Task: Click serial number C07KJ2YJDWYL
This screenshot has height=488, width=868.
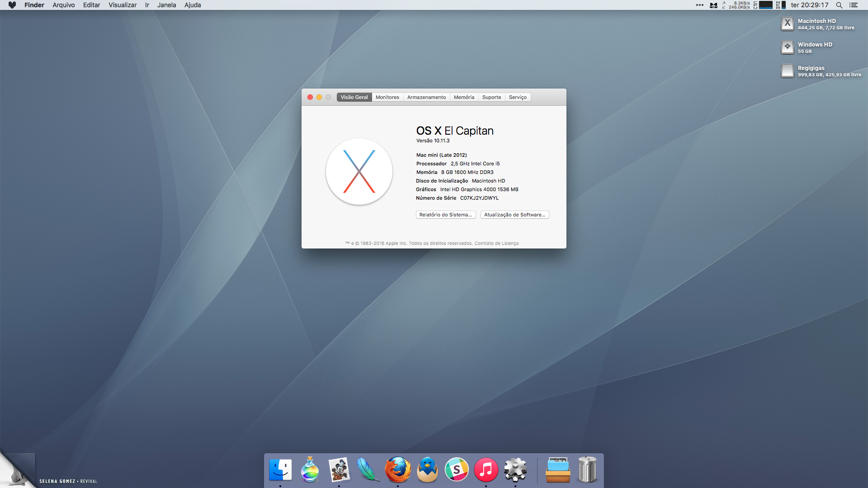Action: (479, 198)
